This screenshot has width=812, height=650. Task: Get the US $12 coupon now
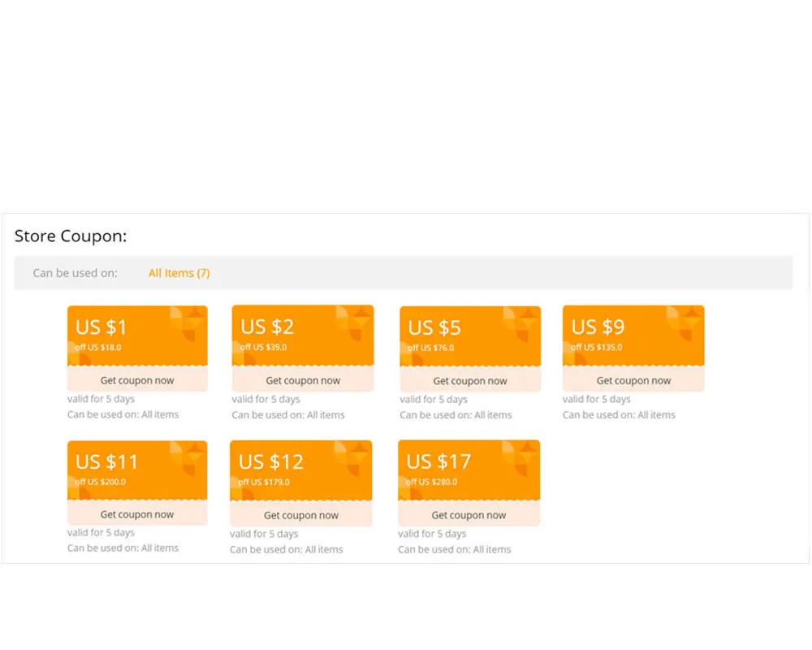(301, 514)
